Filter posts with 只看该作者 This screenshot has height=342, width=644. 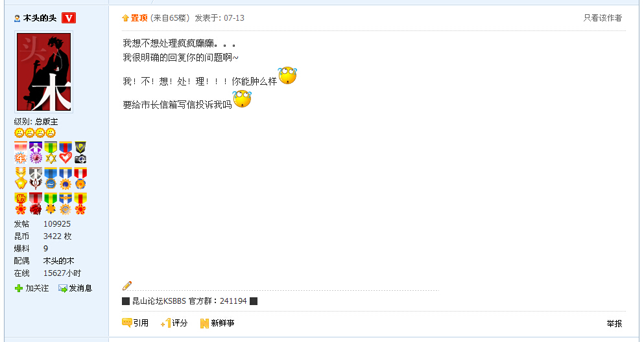point(602,18)
